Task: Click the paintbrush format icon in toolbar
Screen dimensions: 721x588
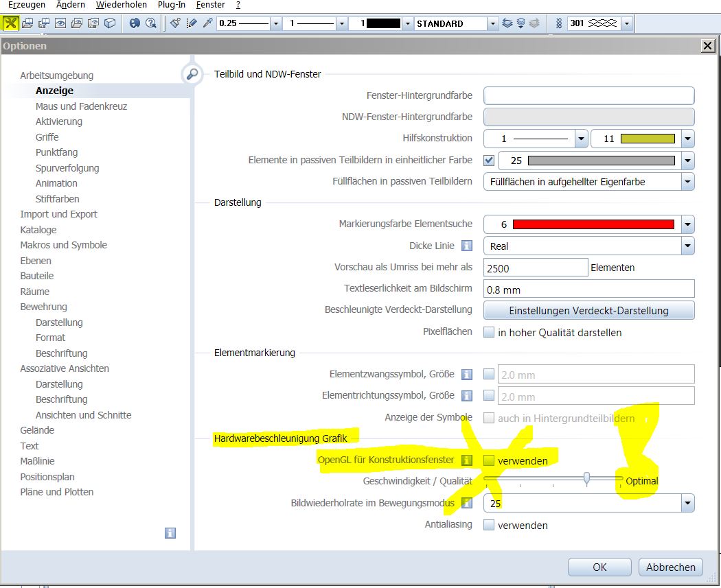Action: 175,23
